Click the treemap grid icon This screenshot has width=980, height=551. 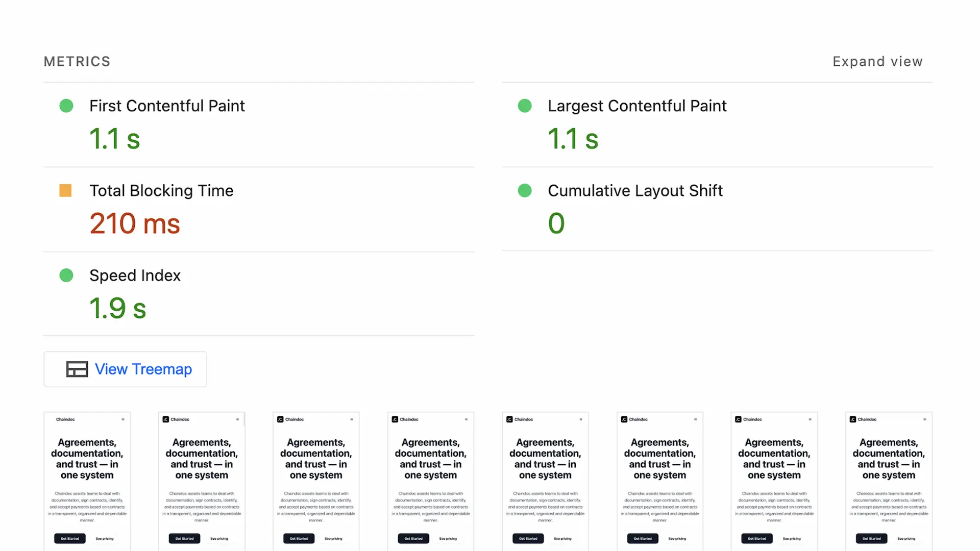77,369
